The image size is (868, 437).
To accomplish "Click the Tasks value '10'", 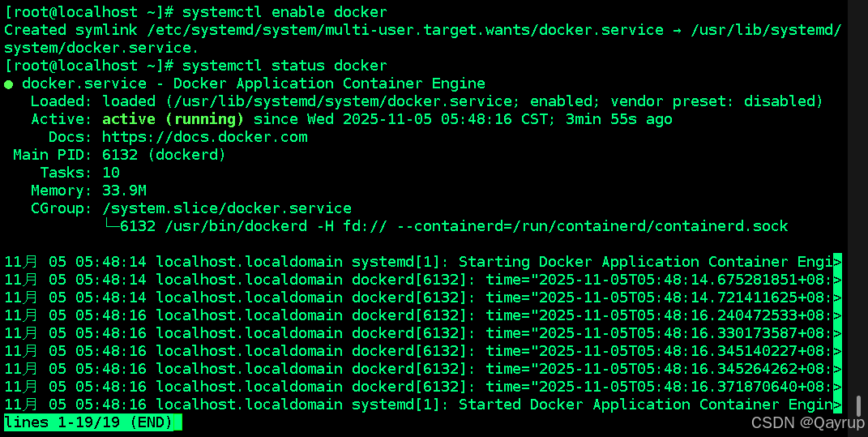I will point(111,172).
